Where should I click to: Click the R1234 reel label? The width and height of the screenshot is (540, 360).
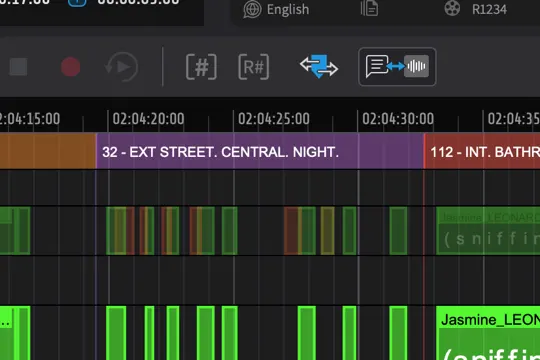coord(489,10)
